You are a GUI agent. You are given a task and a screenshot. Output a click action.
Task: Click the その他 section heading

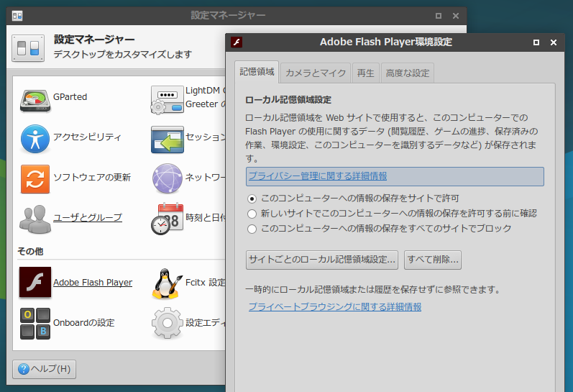tap(30, 251)
